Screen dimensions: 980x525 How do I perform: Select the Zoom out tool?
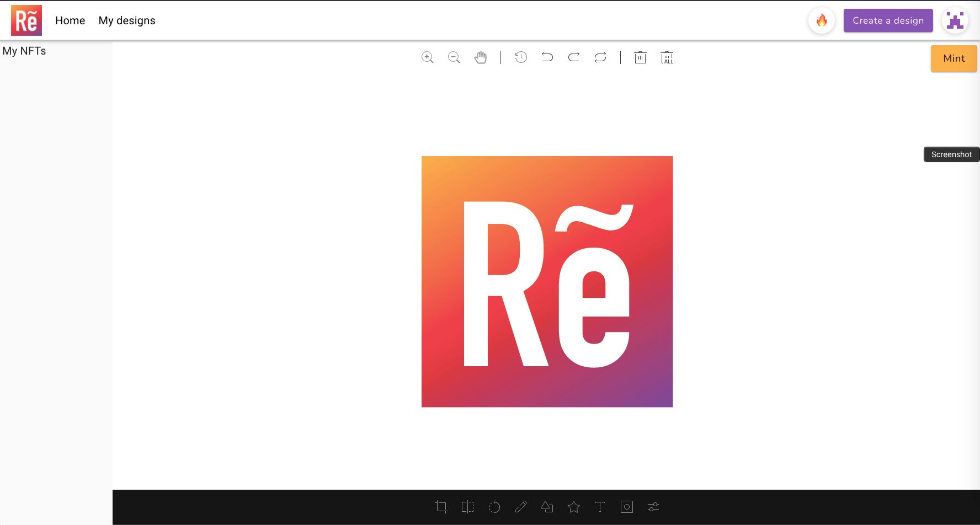(x=454, y=57)
